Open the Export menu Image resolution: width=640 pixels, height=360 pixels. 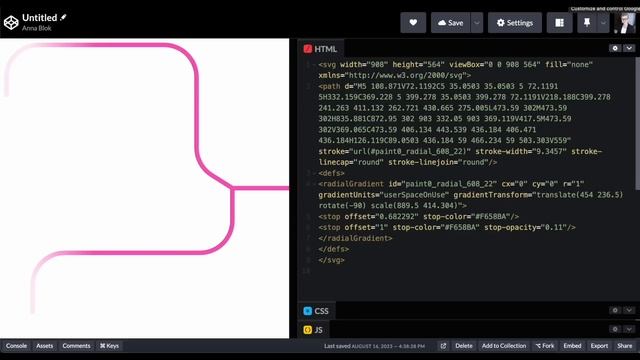pos(599,346)
